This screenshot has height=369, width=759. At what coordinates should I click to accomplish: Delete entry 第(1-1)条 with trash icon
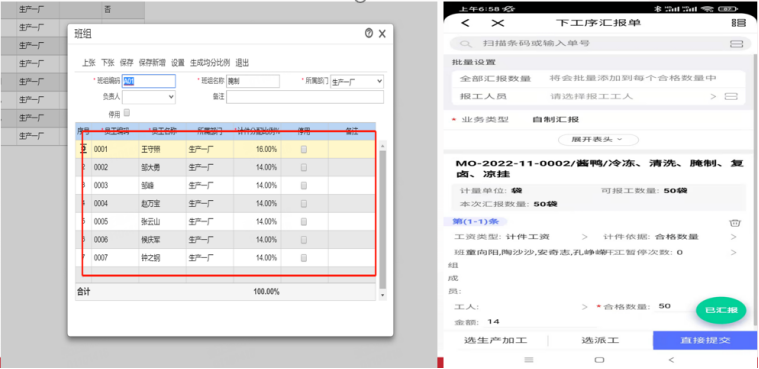pyautogui.click(x=735, y=223)
